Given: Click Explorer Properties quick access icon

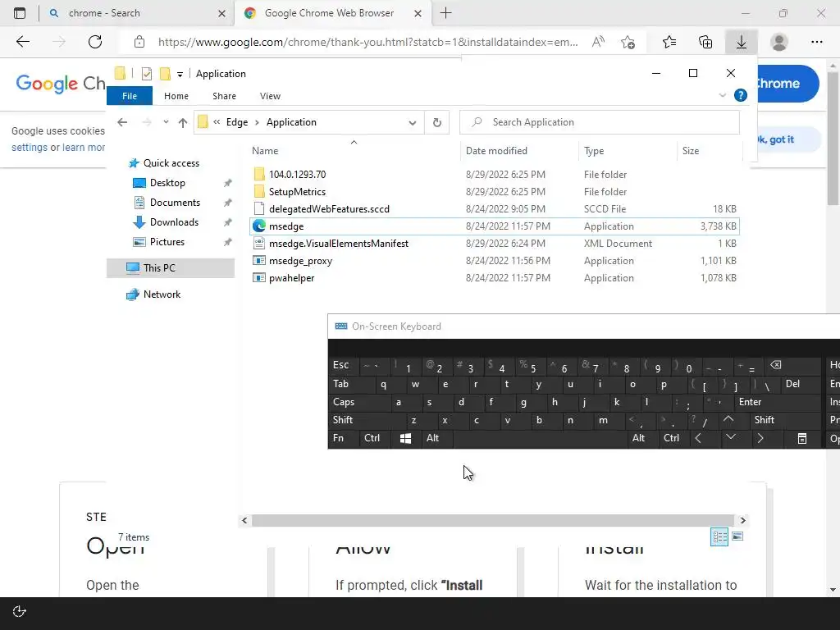Looking at the screenshot, I should (x=146, y=74).
